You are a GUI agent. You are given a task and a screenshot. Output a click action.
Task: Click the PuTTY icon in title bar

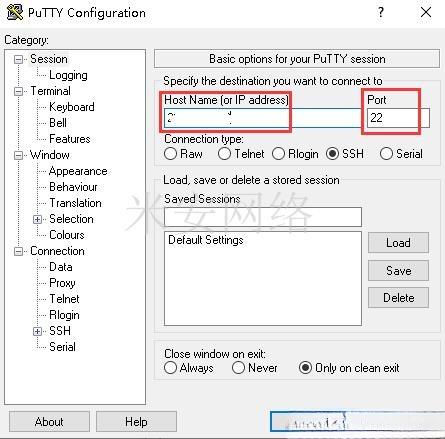point(15,13)
